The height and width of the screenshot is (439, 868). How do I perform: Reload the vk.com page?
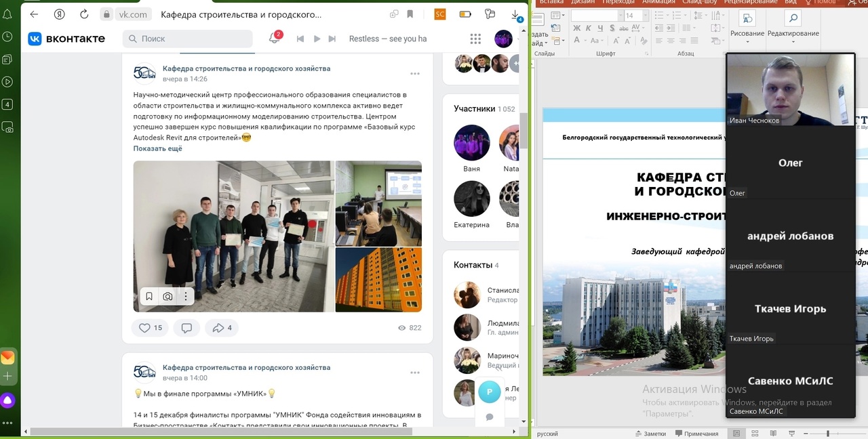tap(84, 14)
